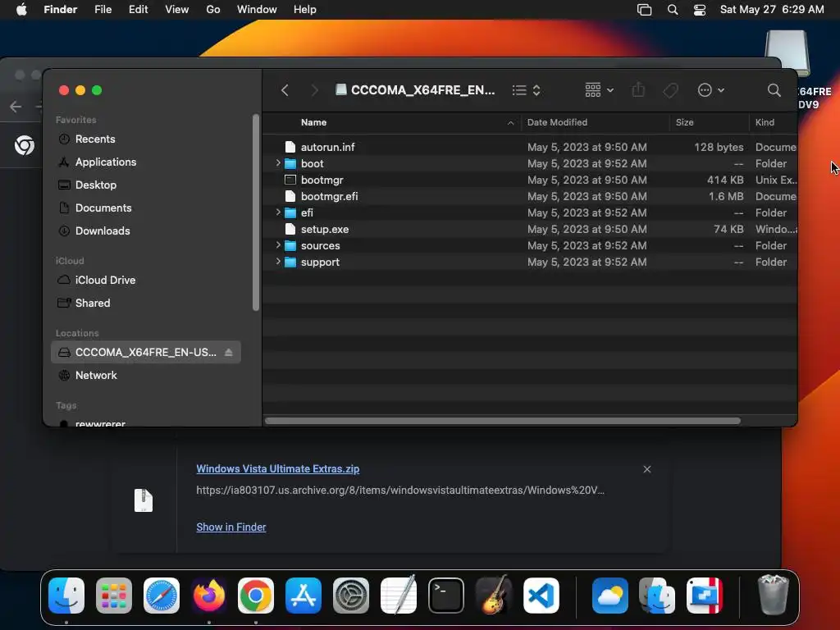Click the Finder search icon
This screenshot has width=840, height=630.
tap(774, 90)
